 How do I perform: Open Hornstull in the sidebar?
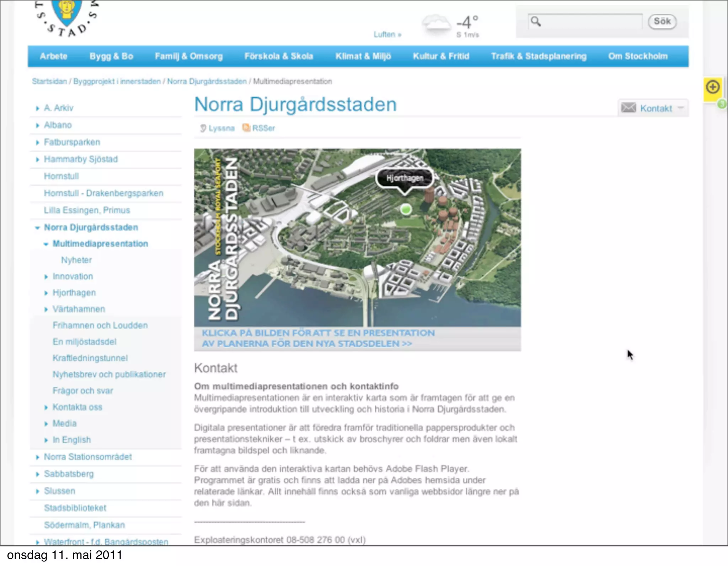point(61,176)
